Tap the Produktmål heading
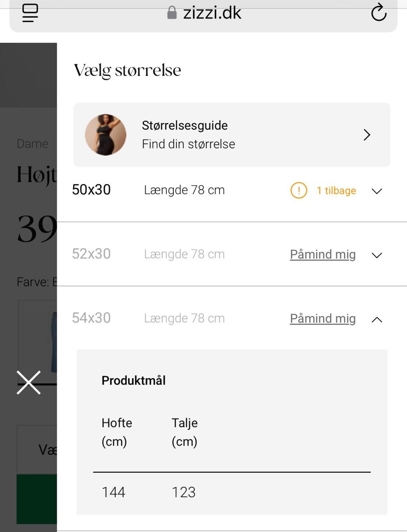 tap(134, 380)
